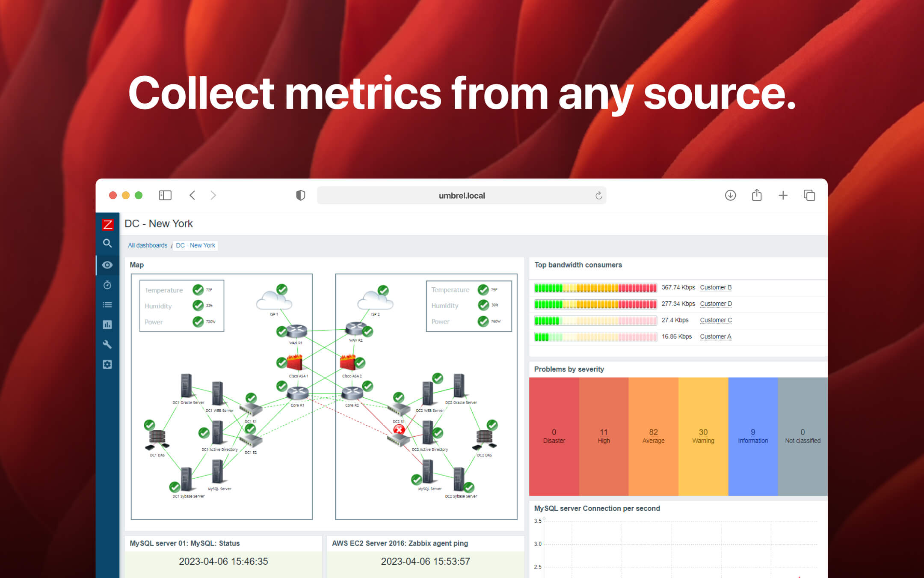Click the tab overview button

coord(810,195)
